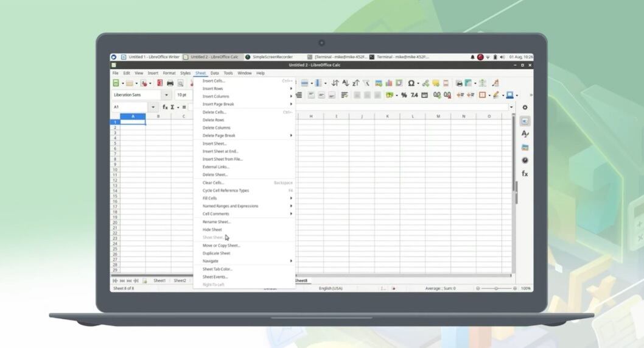The height and width of the screenshot is (348, 644).
Task: Insert a chart using the toolbar icon
Action: coord(388,83)
